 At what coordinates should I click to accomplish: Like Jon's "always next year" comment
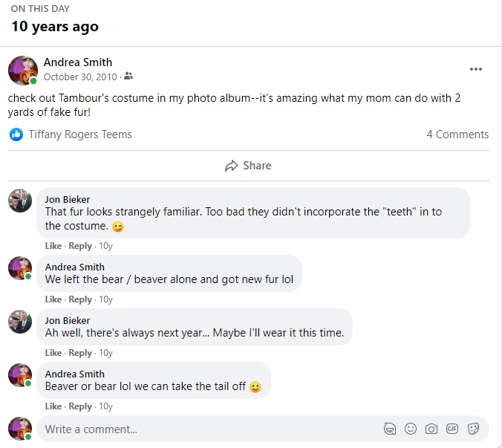53,353
